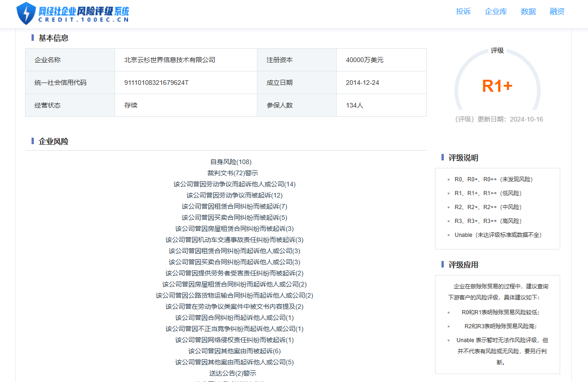Open 该公司曾因劳动争议而被起诉(12) entry
This screenshot has width=588, height=382.
coord(235,195)
